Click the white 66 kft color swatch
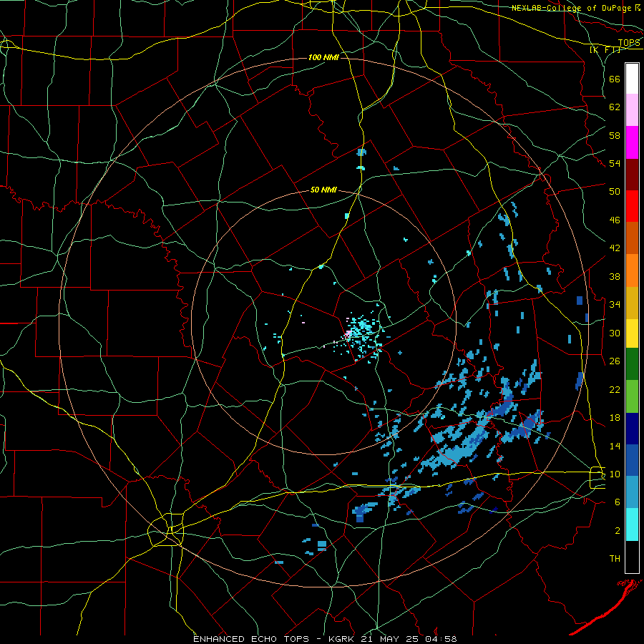This screenshot has width=644, height=644. pos(632,79)
